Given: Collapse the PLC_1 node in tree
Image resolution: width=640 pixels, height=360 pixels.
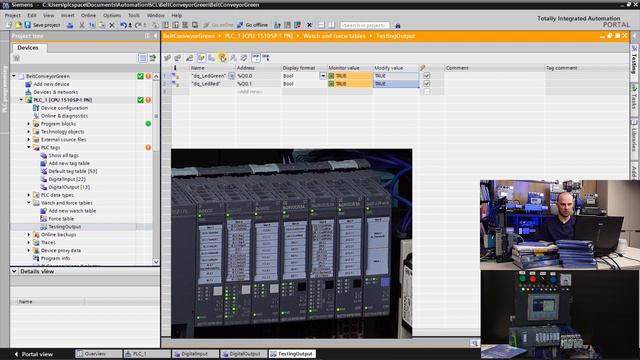Looking at the screenshot, I should click(x=21, y=100).
